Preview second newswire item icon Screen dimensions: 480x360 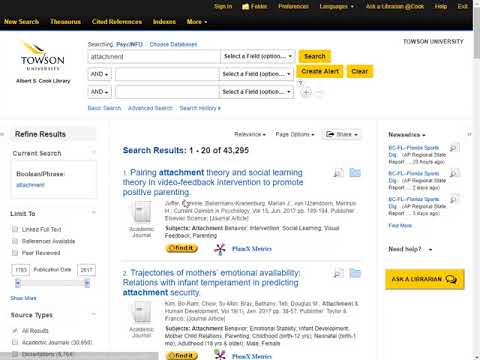(454, 173)
